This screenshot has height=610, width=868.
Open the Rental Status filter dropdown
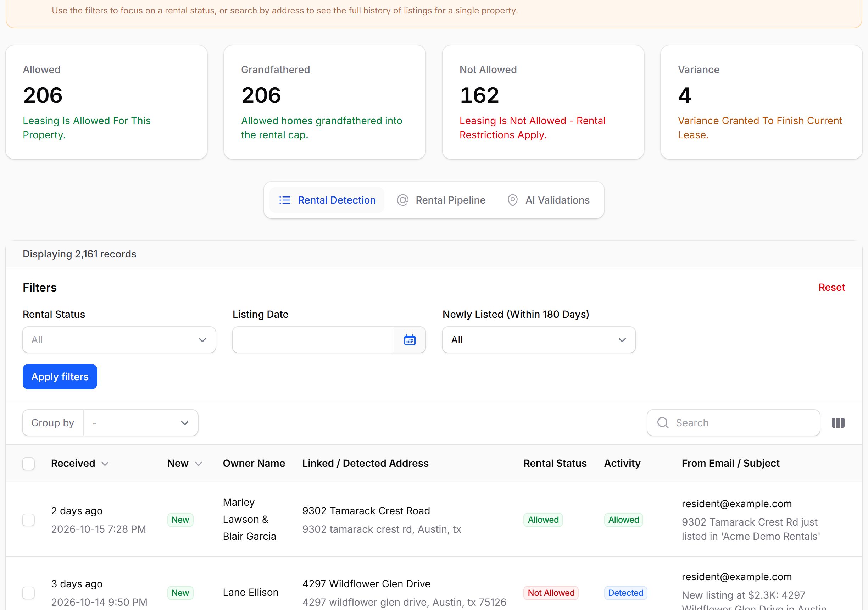click(x=119, y=340)
